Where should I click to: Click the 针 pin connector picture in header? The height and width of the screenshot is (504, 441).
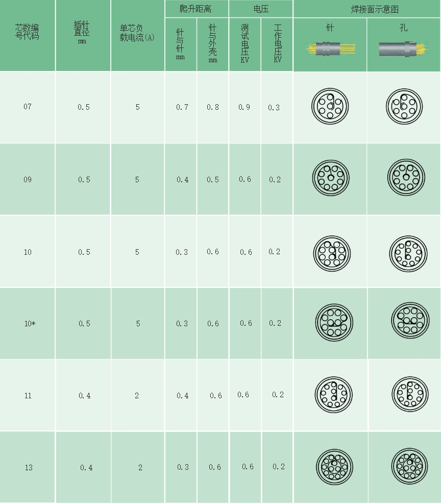coord(330,50)
